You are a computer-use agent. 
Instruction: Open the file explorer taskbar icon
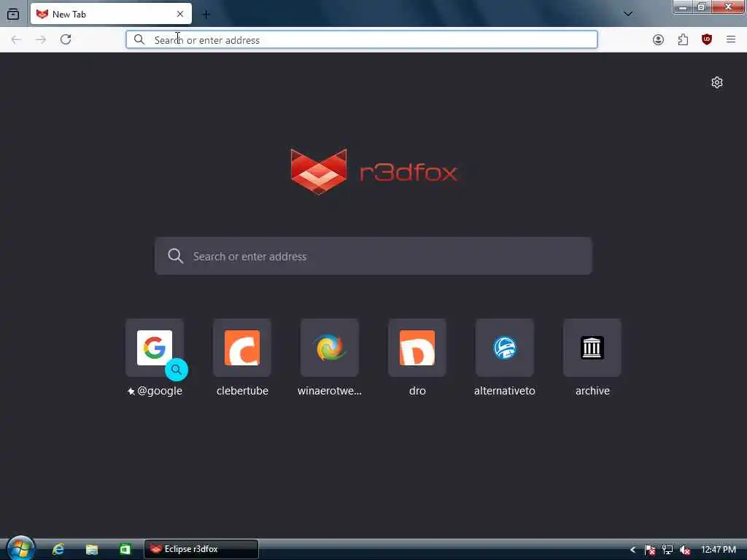click(91, 549)
